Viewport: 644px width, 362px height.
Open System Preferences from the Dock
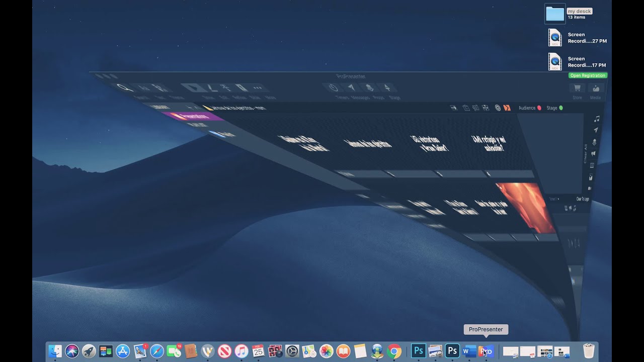tap(292, 351)
